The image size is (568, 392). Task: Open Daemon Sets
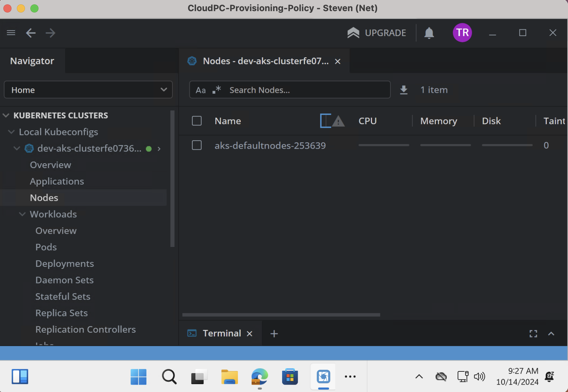pos(64,280)
